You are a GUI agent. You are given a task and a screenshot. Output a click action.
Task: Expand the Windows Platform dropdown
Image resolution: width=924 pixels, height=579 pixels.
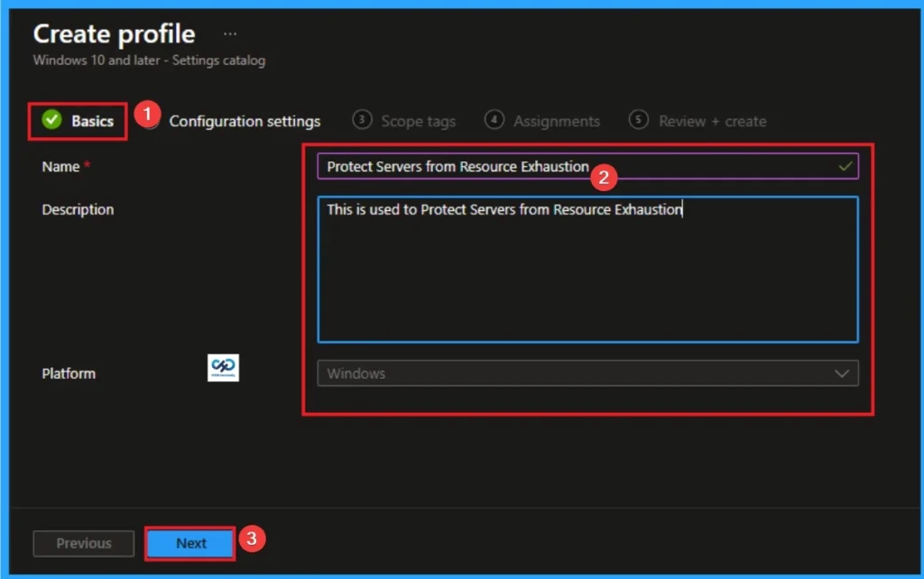(x=587, y=372)
